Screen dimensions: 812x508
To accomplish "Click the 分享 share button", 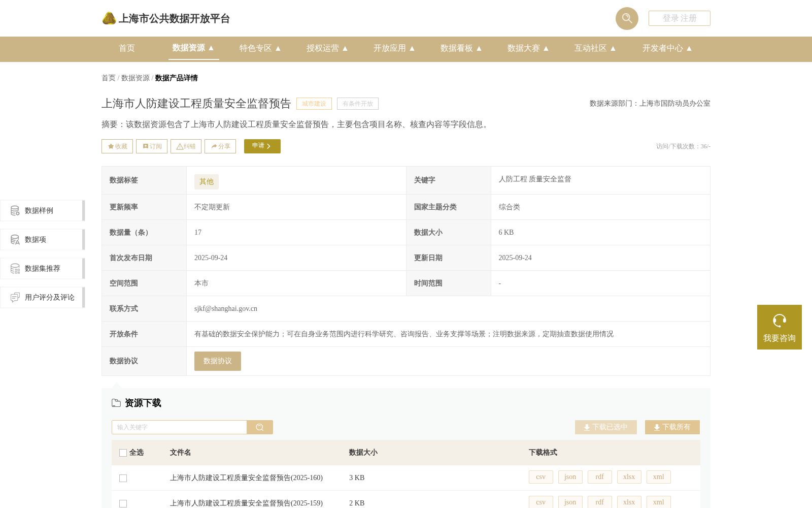I will pyautogui.click(x=220, y=146).
